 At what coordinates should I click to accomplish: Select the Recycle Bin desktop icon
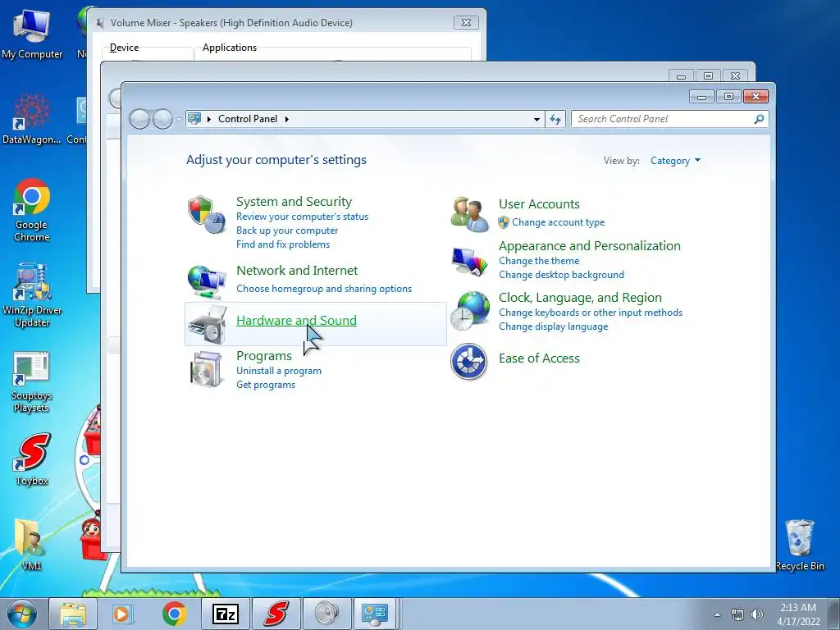point(800,545)
